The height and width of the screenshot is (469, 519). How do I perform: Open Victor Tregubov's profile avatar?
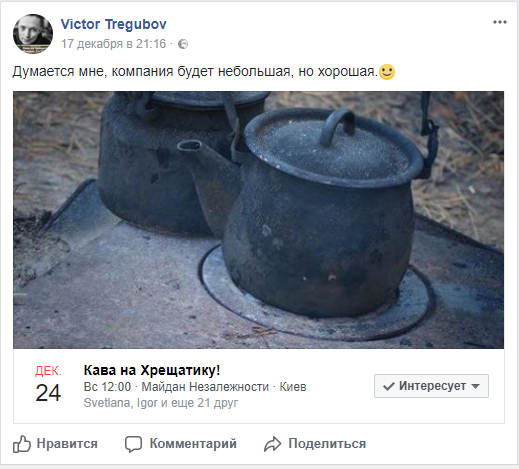(33, 34)
